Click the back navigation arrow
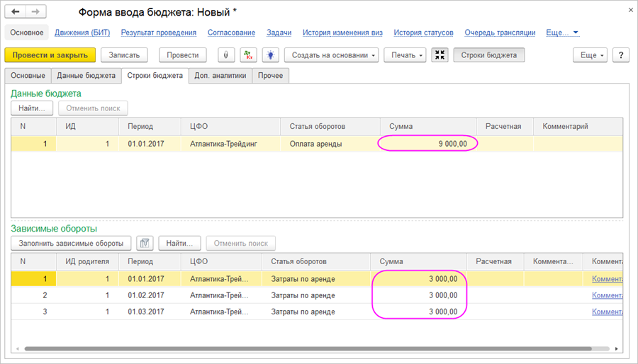This screenshot has height=364, width=638. click(16, 12)
